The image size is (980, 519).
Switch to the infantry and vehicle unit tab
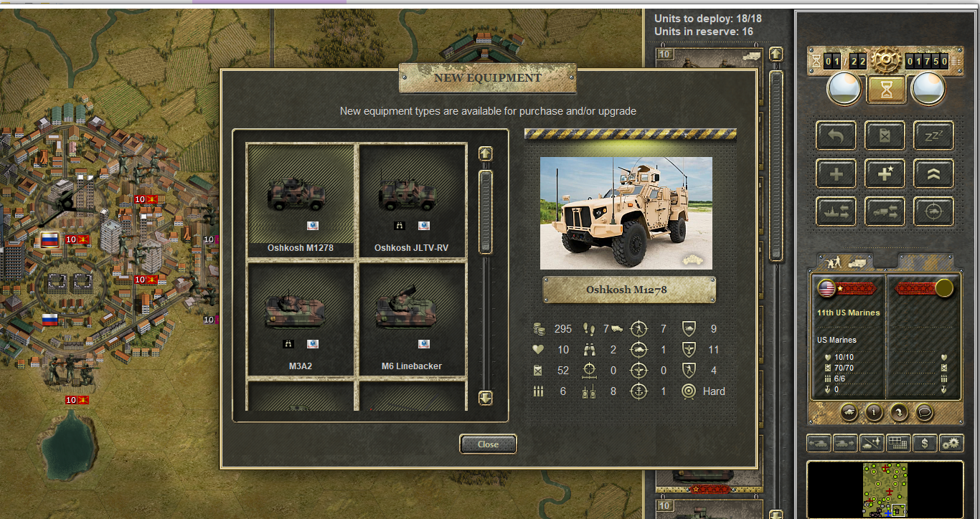(844, 262)
